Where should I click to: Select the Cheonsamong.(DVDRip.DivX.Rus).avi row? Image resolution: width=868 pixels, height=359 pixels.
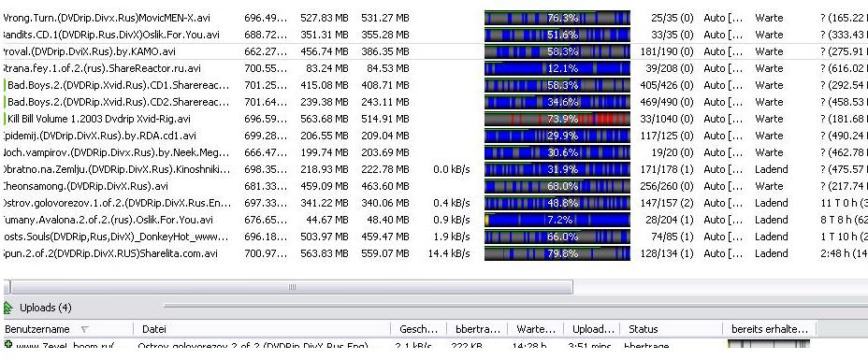coord(434,186)
